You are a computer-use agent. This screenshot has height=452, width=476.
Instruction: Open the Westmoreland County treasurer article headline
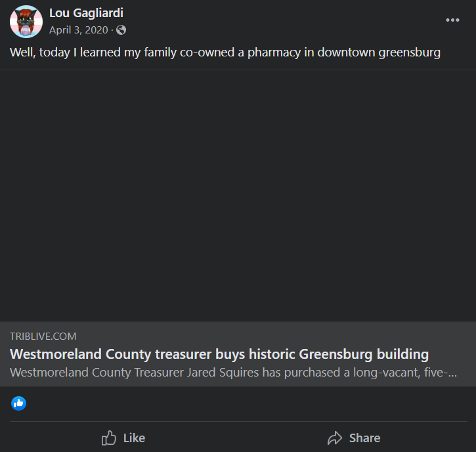(x=219, y=354)
